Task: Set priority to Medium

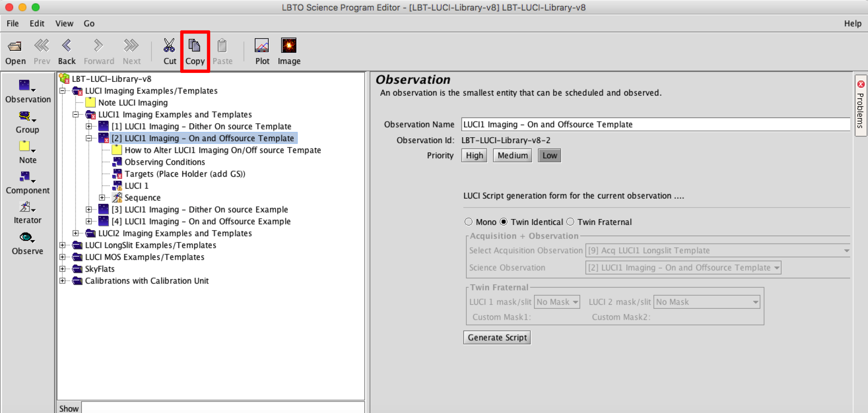Action: [512, 155]
